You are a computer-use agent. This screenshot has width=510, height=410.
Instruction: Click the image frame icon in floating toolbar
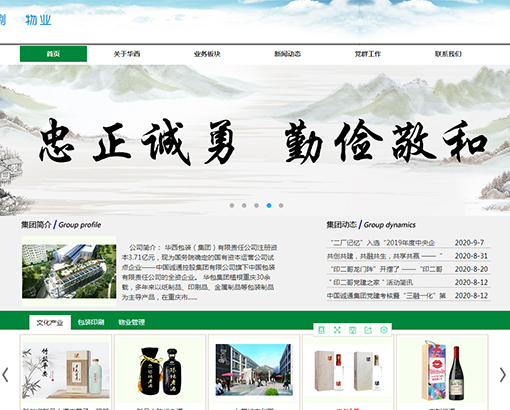[x=353, y=330]
